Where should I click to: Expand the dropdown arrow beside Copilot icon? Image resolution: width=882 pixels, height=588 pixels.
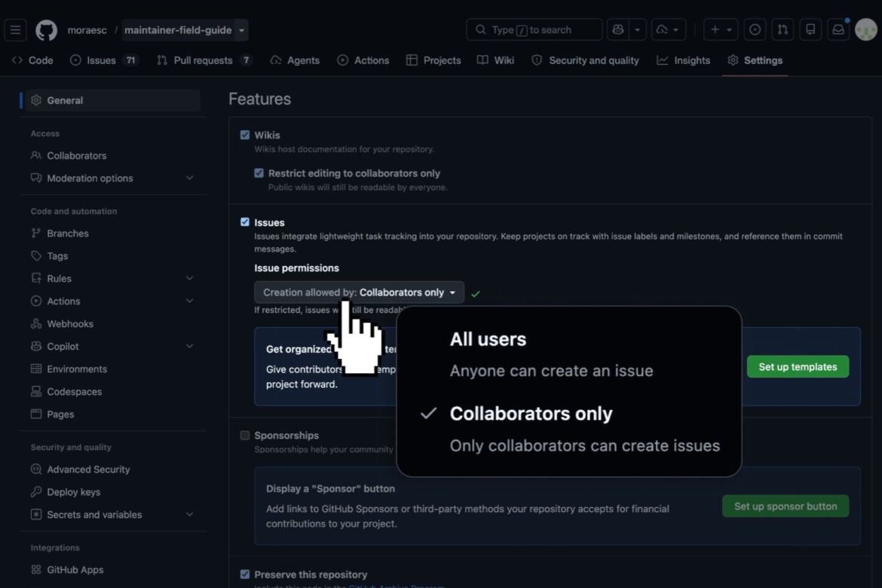point(637,30)
